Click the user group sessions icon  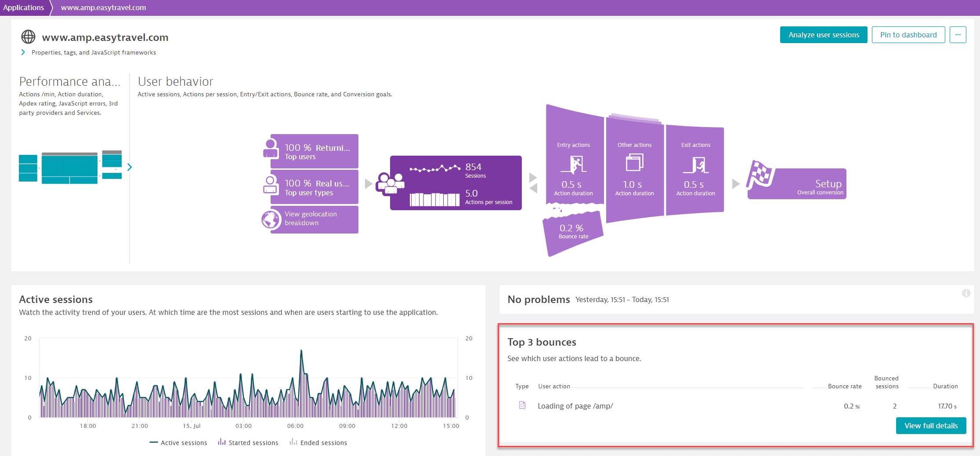click(390, 184)
